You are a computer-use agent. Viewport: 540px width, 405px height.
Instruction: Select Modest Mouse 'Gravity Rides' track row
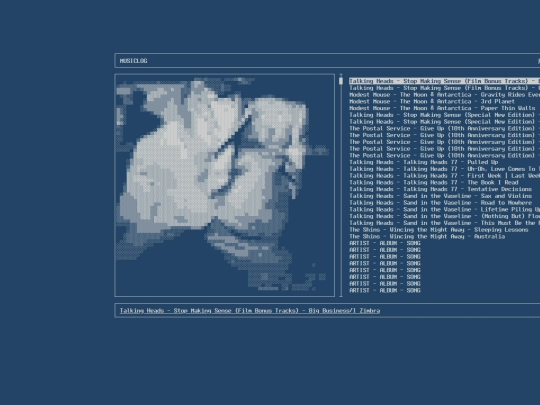point(444,95)
